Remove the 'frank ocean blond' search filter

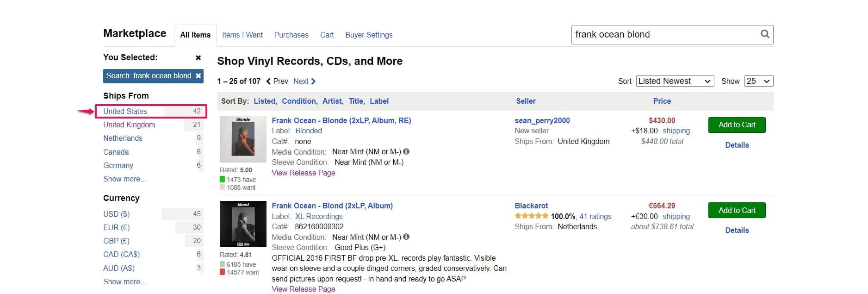(198, 75)
